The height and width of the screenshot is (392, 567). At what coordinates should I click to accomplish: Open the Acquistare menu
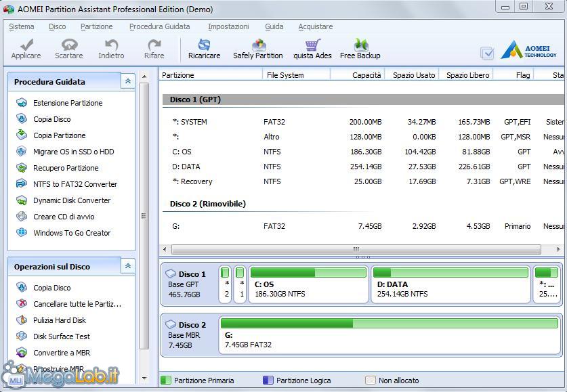tap(315, 26)
